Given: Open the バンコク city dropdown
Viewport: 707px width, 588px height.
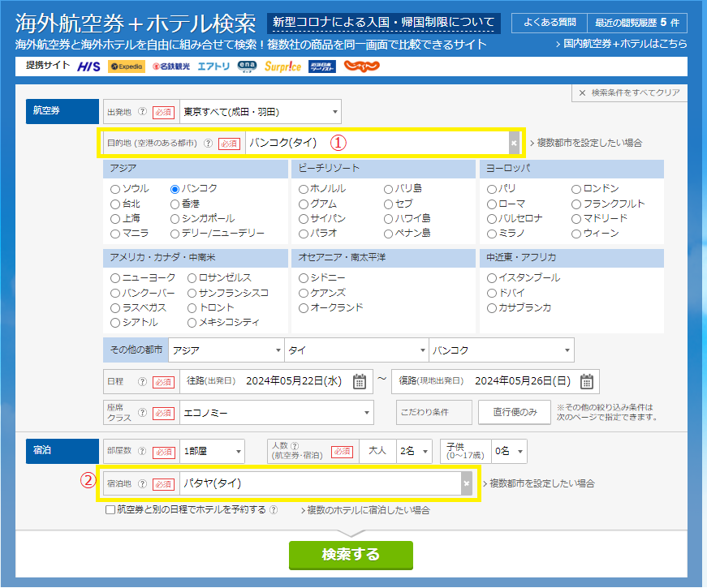Looking at the screenshot, I should (x=502, y=350).
